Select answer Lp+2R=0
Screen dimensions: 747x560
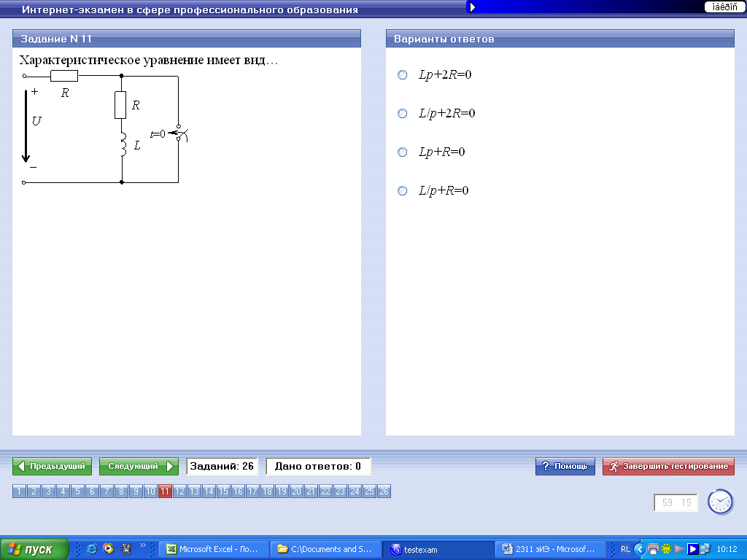pyautogui.click(x=403, y=75)
